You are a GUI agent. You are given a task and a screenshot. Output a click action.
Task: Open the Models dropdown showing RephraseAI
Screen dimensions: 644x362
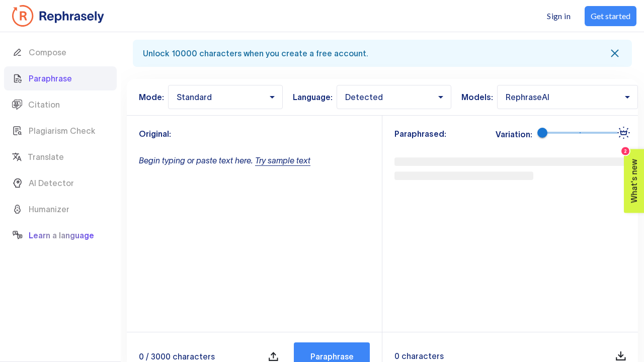[x=567, y=97]
